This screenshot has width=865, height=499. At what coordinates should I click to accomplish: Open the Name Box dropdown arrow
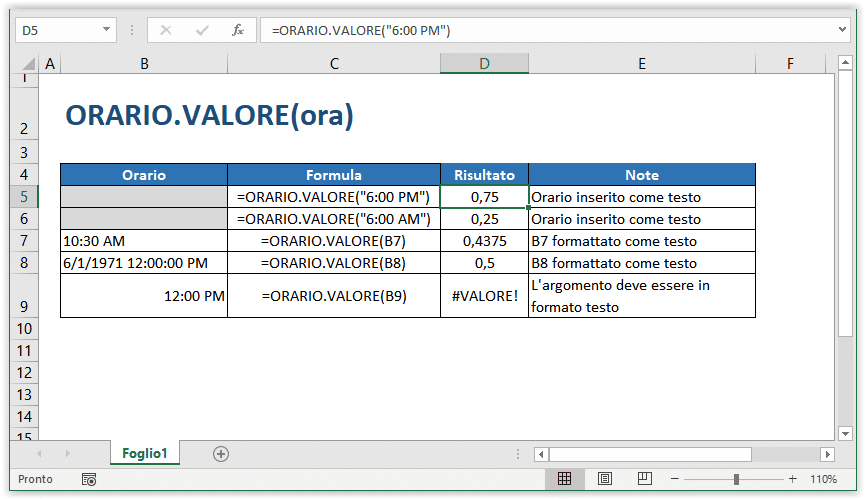[106, 30]
